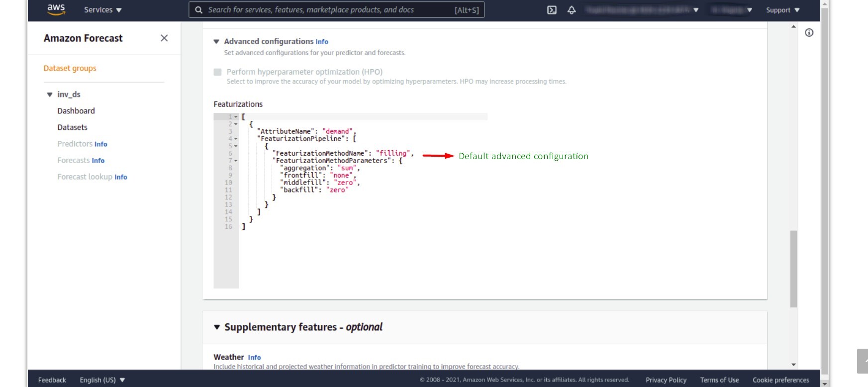Open AWS CloudShell terminal icon
868x387 pixels.
552,10
